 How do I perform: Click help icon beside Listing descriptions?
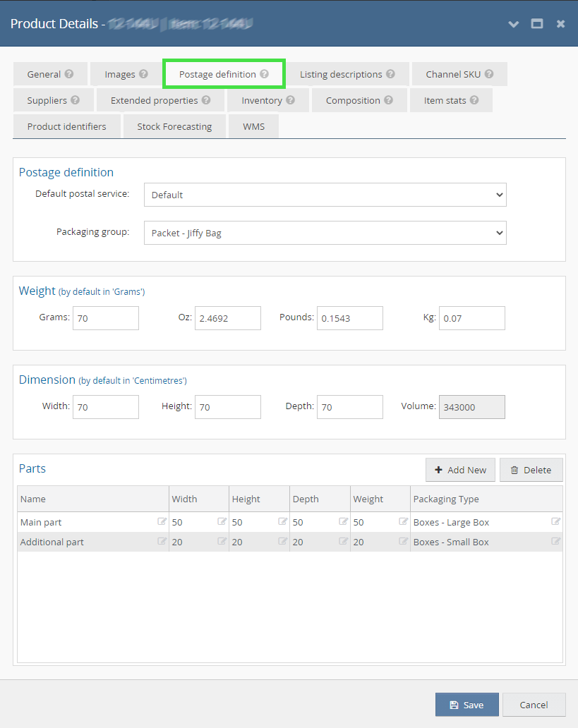[390, 74]
